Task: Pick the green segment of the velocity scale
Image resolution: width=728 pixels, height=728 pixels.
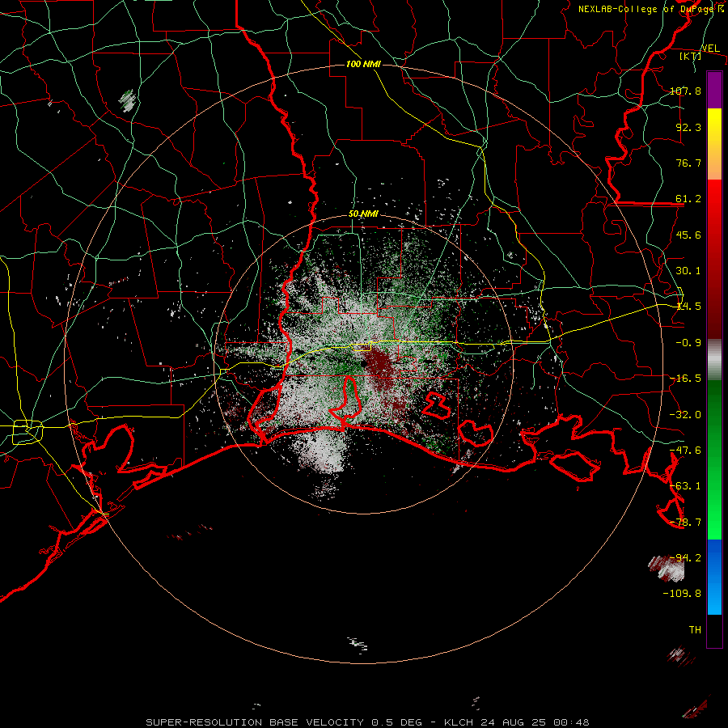Action: pos(714,459)
